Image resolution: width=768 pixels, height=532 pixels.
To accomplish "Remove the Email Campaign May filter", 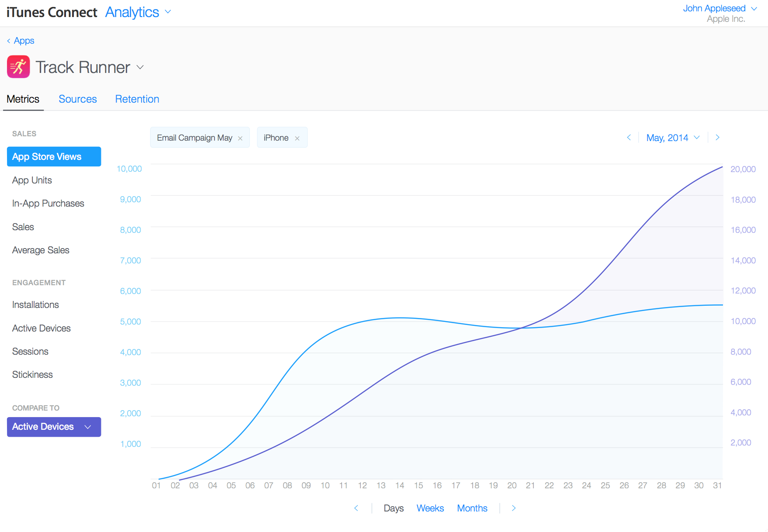I will point(240,138).
